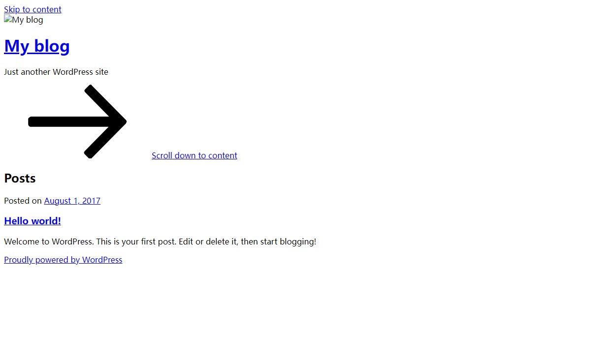The image size is (591, 364).
Task: Follow the 'Skip to content' link
Action: click(x=33, y=9)
